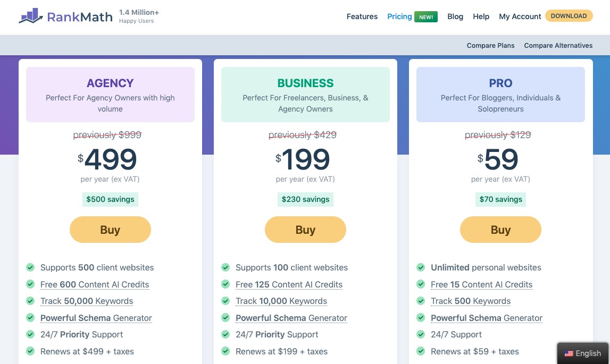The height and width of the screenshot is (364, 610).
Task: Open My Account
Action: pyautogui.click(x=520, y=16)
